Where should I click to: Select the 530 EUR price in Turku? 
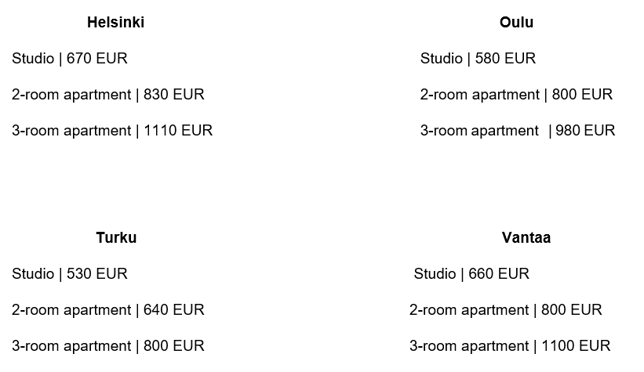click(97, 274)
